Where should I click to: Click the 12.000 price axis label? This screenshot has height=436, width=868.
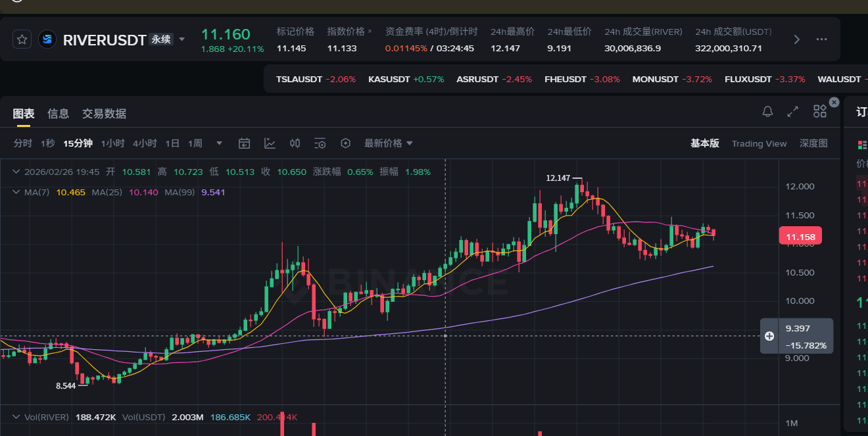point(800,187)
